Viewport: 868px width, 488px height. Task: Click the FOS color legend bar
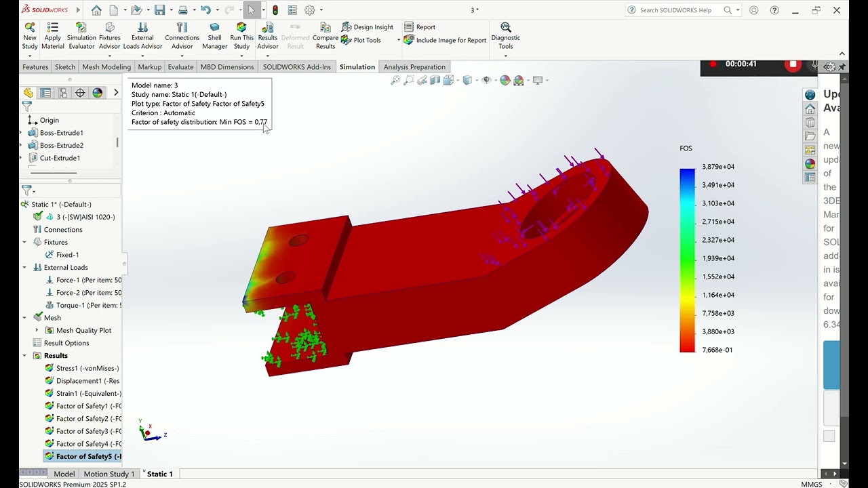pyautogui.click(x=688, y=260)
